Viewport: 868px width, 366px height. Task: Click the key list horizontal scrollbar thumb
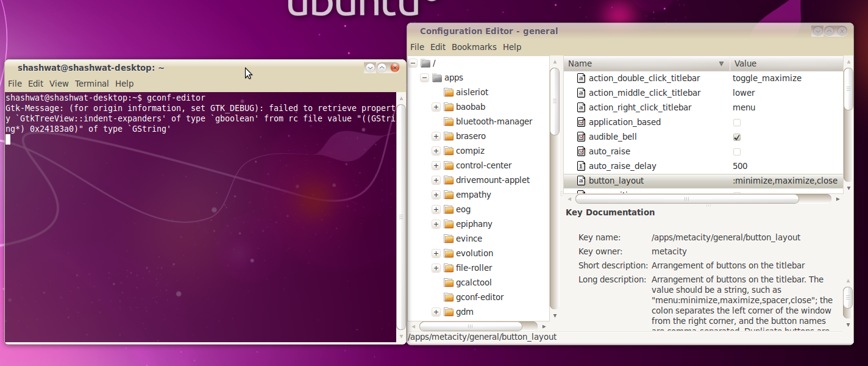coord(687,199)
